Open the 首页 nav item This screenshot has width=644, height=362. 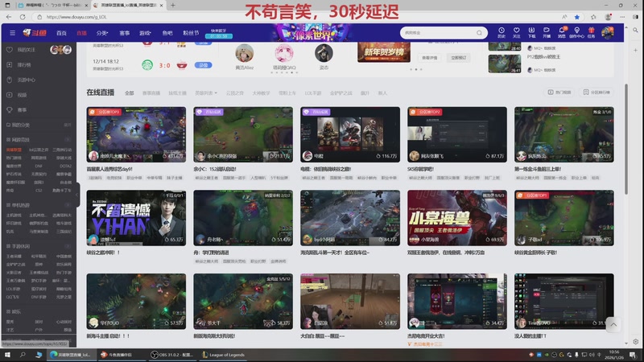click(x=62, y=33)
